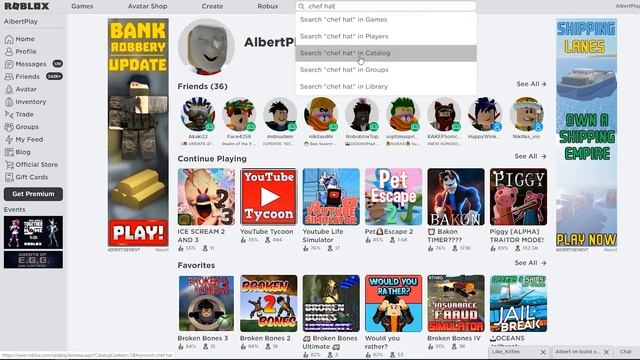Open the Gift Cards sidebar icon
The image size is (640, 360).
click(x=9, y=177)
